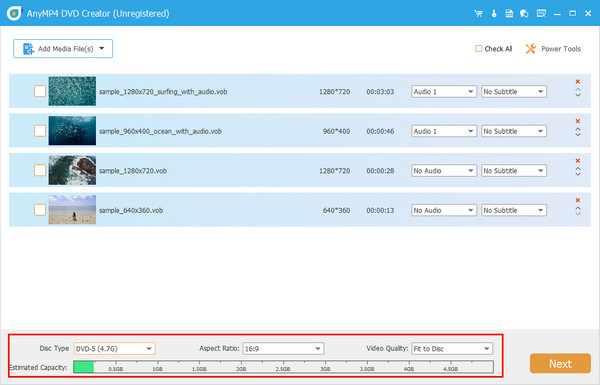Open Power Tools wrench icon
Screen dimensions: 600x385
pyautogui.click(x=530, y=49)
